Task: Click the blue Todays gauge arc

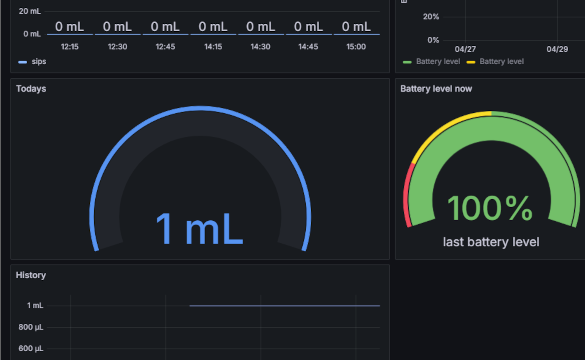Action: pos(200,109)
